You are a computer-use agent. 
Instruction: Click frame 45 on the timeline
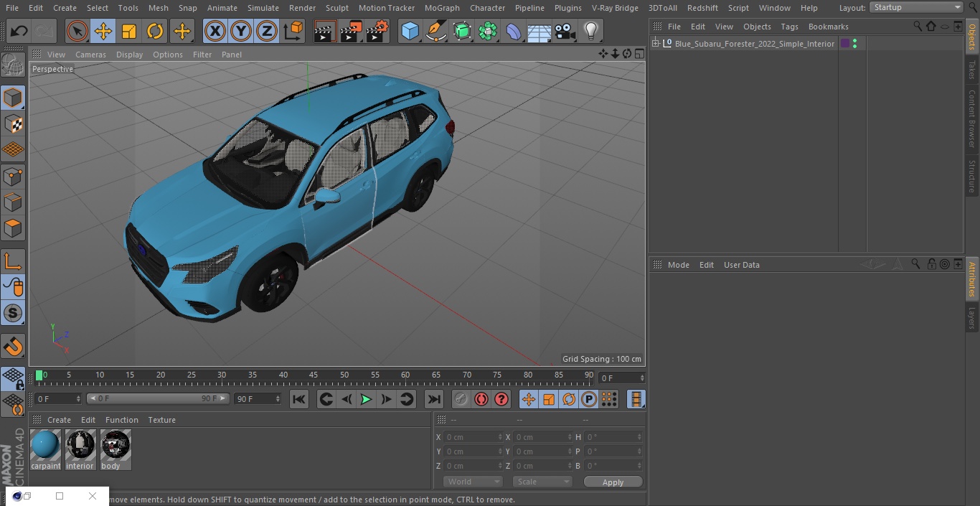(x=314, y=375)
